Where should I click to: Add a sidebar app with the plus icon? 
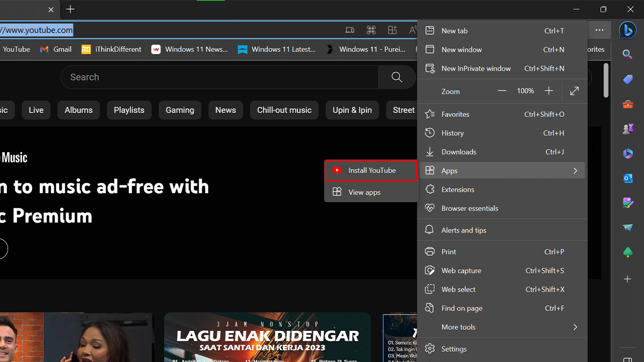coord(627,279)
